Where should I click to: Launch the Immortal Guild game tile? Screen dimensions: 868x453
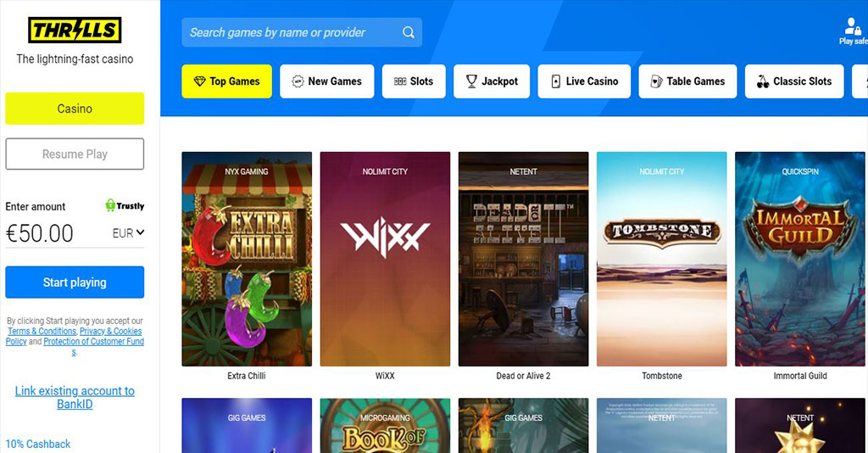[800, 259]
